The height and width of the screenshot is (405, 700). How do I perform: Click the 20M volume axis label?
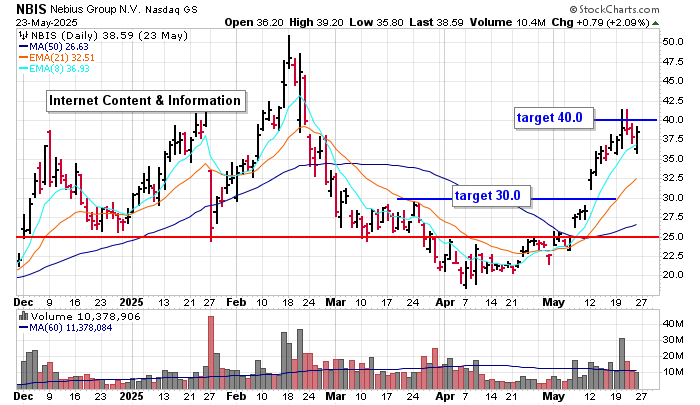673,356
